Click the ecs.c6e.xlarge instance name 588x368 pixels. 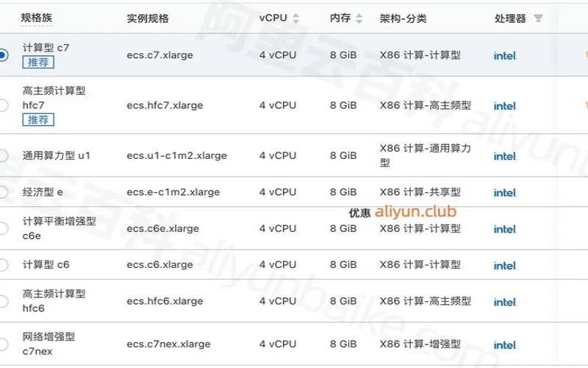[x=162, y=229]
